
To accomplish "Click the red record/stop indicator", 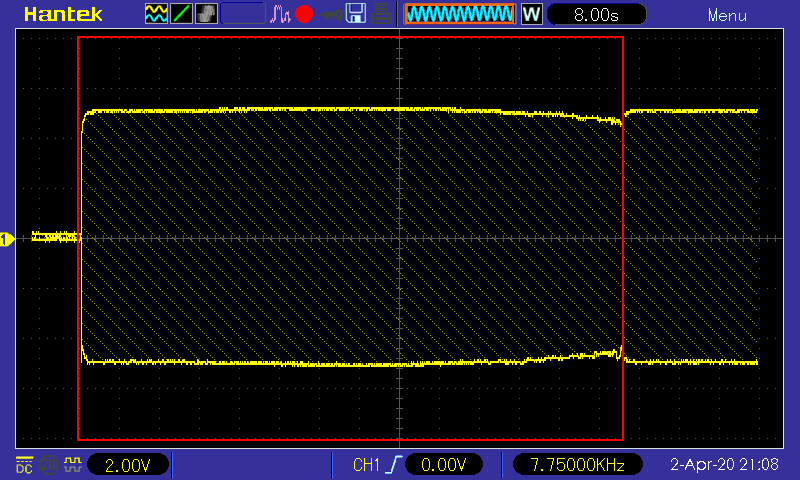I will (x=304, y=14).
